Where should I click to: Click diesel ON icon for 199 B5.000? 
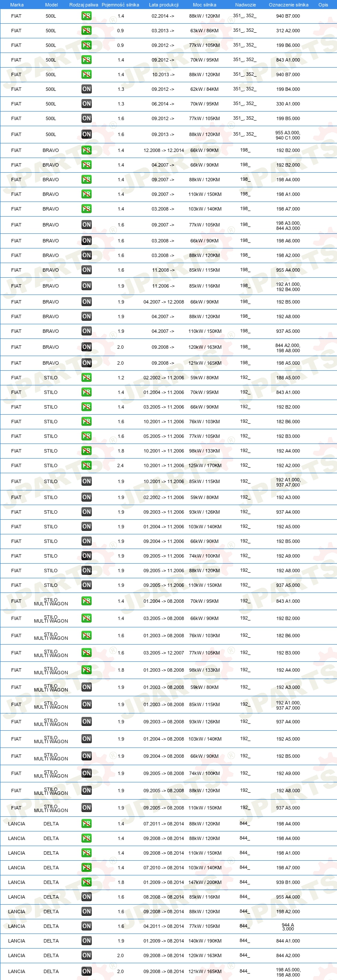(x=87, y=118)
